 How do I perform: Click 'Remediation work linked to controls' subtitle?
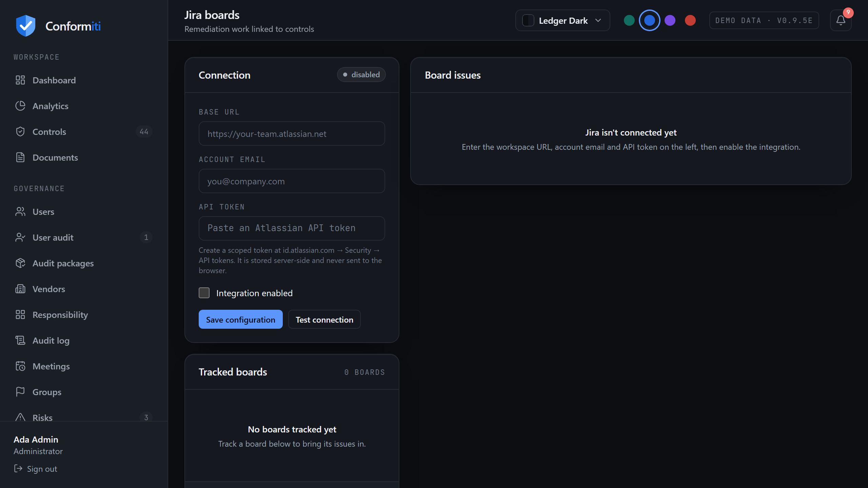[x=249, y=29]
